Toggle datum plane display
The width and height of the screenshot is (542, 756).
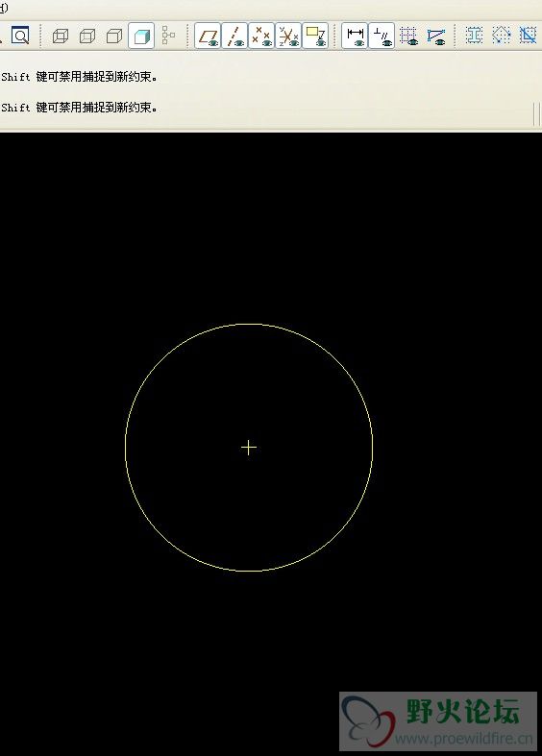pyautogui.click(x=208, y=36)
